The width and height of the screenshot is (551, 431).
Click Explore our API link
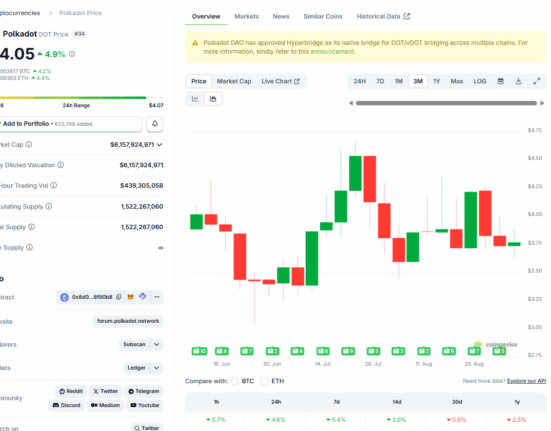pyautogui.click(x=526, y=381)
